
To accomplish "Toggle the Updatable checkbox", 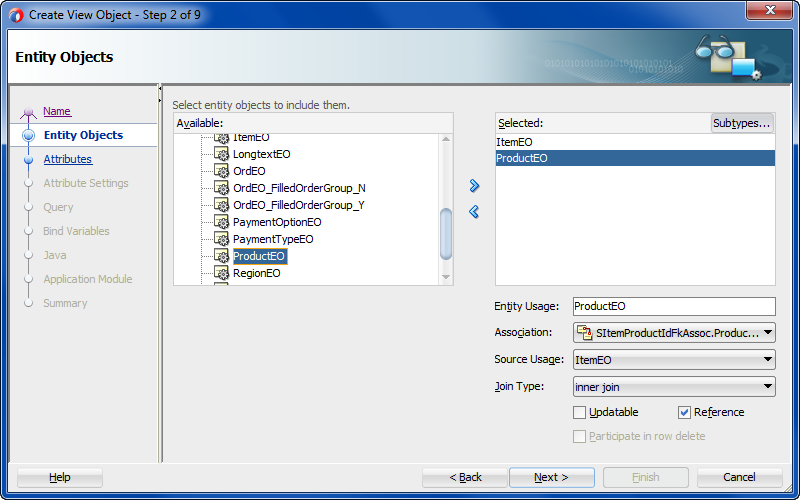I will point(579,412).
